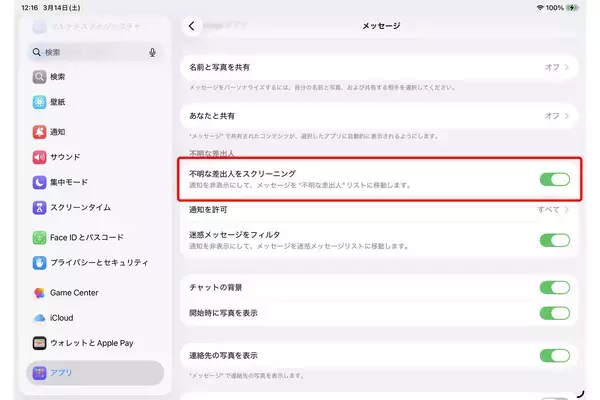This screenshot has height=400, width=600.
Task: Focus the 検索 search input field
Action: coord(96,52)
